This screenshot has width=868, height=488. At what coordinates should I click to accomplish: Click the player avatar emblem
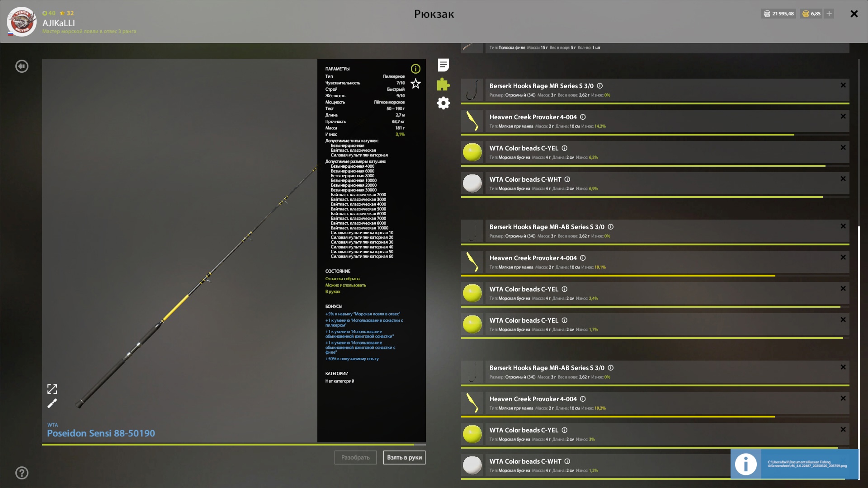21,22
